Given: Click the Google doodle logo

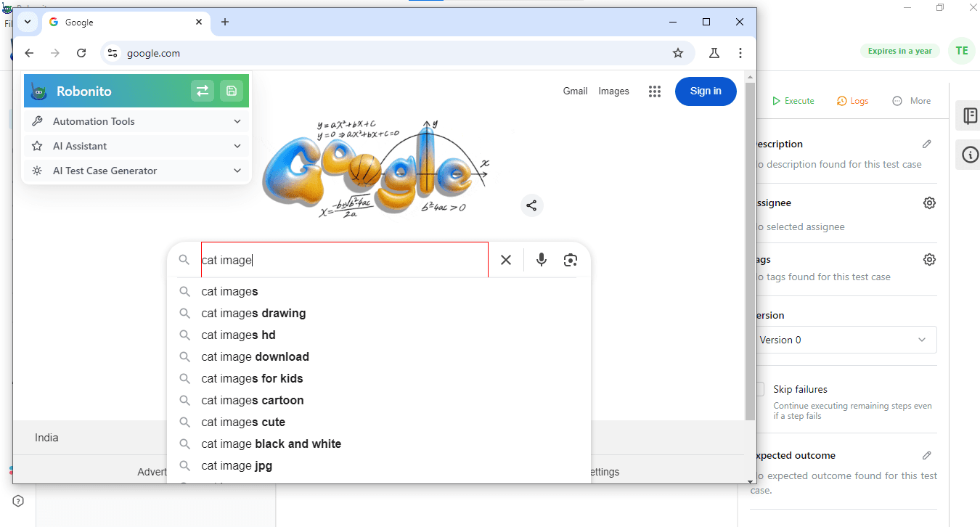Looking at the screenshot, I should click(375, 168).
